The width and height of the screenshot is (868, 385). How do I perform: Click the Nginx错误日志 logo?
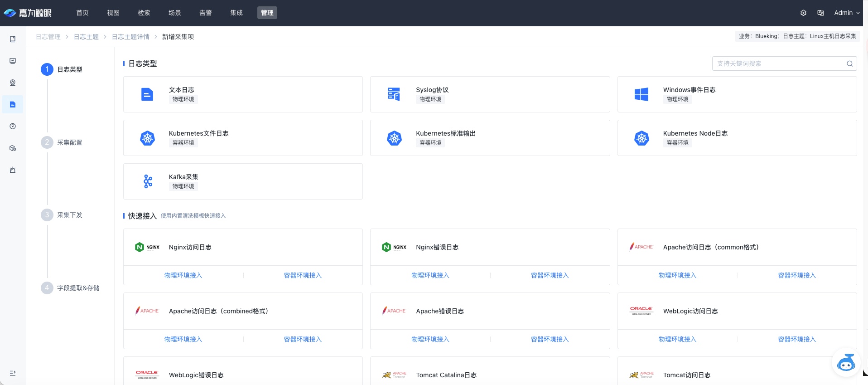coord(394,247)
